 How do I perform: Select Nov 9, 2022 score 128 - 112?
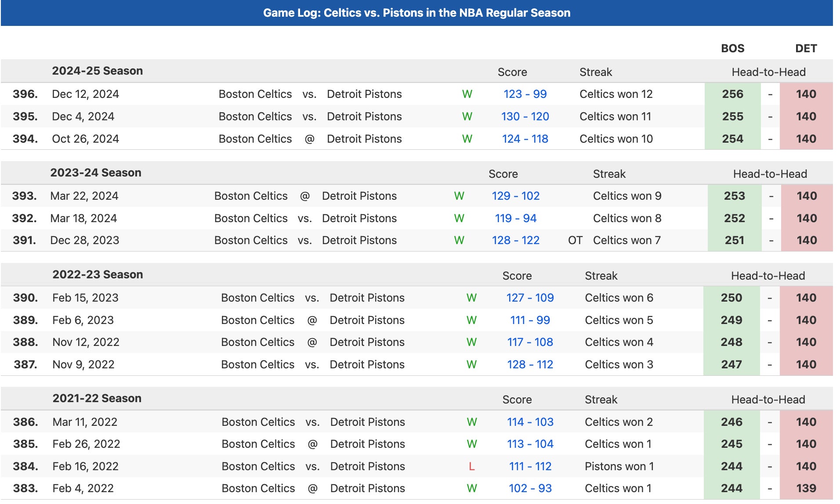529,364
